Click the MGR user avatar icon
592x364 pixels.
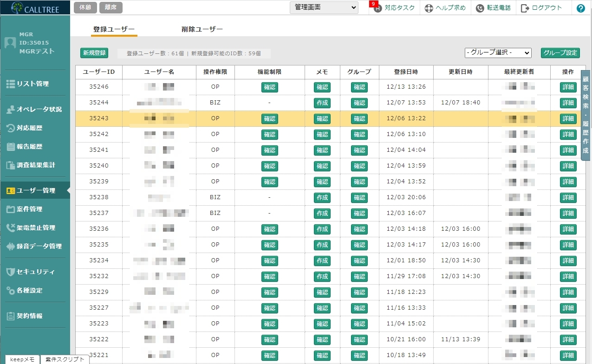(10, 43)
